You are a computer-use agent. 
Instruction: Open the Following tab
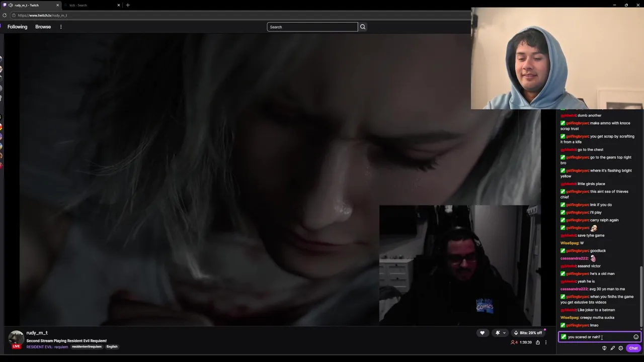17,27
